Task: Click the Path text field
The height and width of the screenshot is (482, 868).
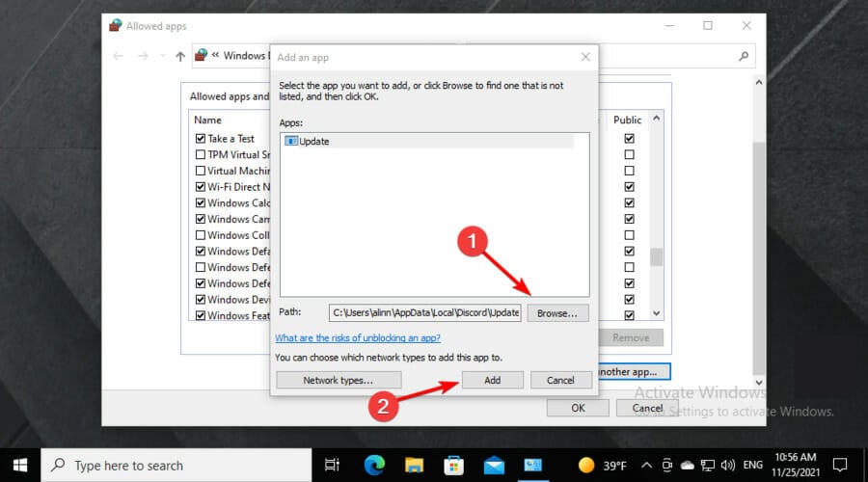Action: coord(424,312)
